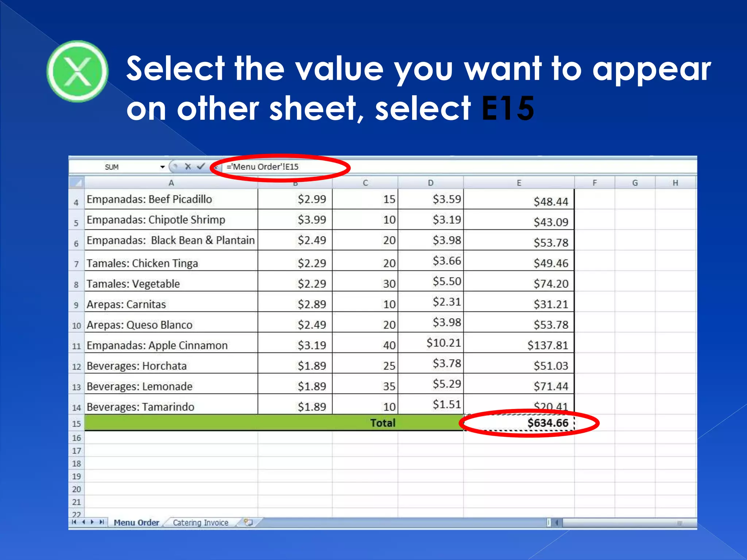Click the Insert Worksheet tab icon
The width and height of the screenshot is (747, 560).
pyautogui.click(x=248, y=522)
